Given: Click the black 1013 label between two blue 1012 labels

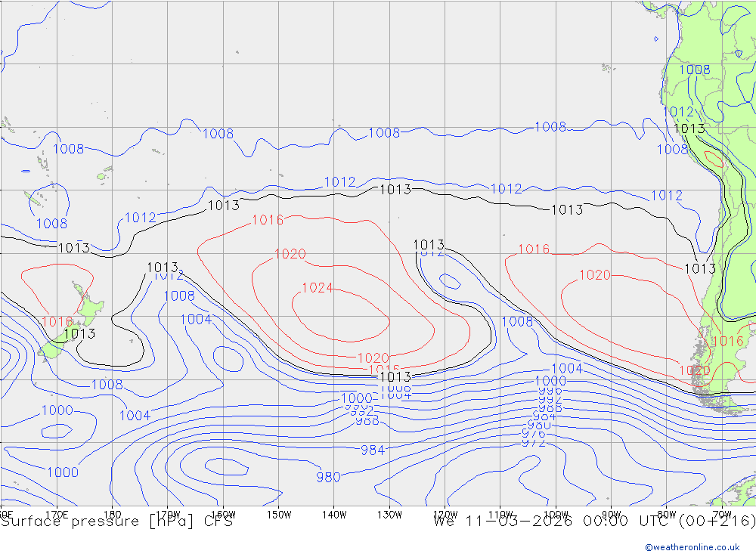Looking at the screenshot, I should pos(395,190).
